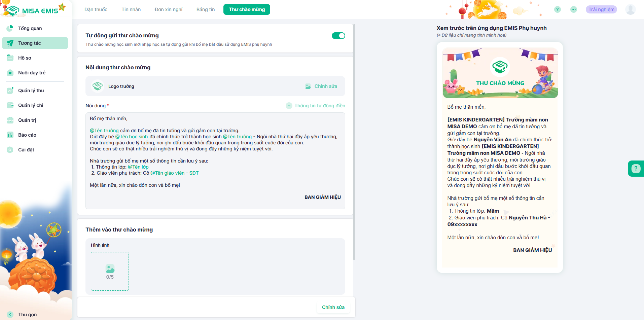Click the Tổng quan pie chart icon

10,28
